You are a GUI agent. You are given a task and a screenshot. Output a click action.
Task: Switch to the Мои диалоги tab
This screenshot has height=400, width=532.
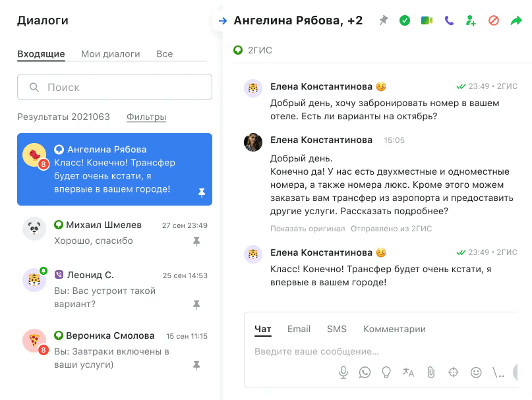pyautogui.click(x=111, y=54)
